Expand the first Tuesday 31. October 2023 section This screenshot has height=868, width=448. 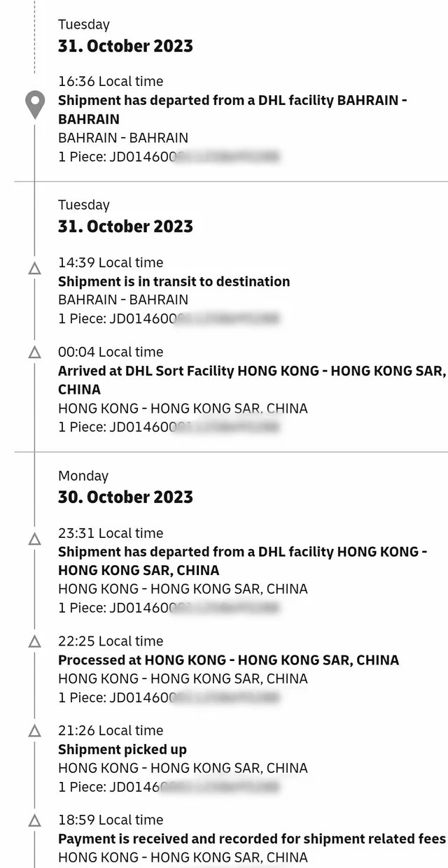point(125,45)
